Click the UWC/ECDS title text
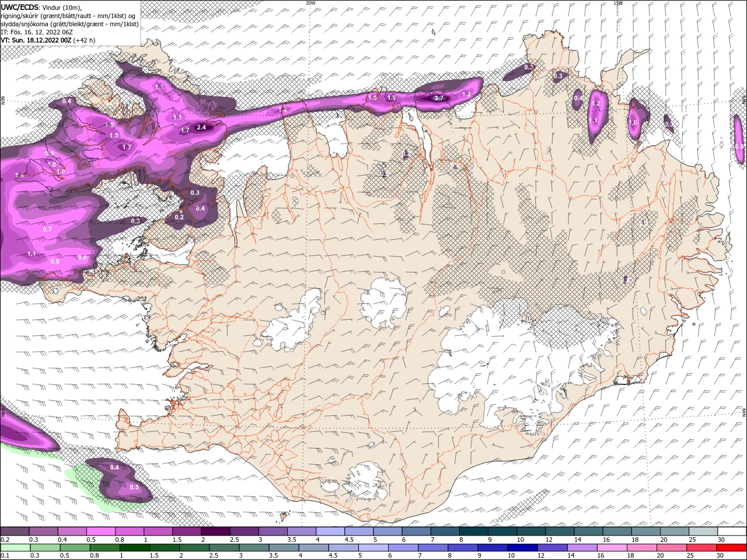The height and width of the screenshot is (560, 747). [x=20, y=7]
